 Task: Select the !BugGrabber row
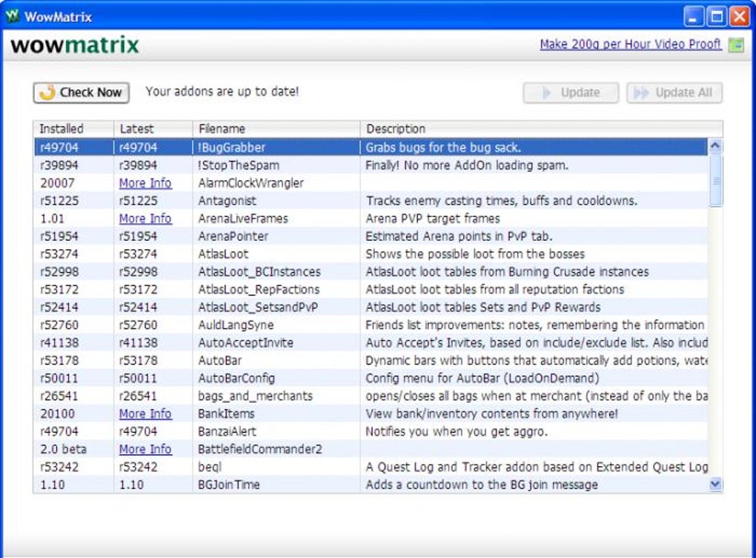(371, 147)
